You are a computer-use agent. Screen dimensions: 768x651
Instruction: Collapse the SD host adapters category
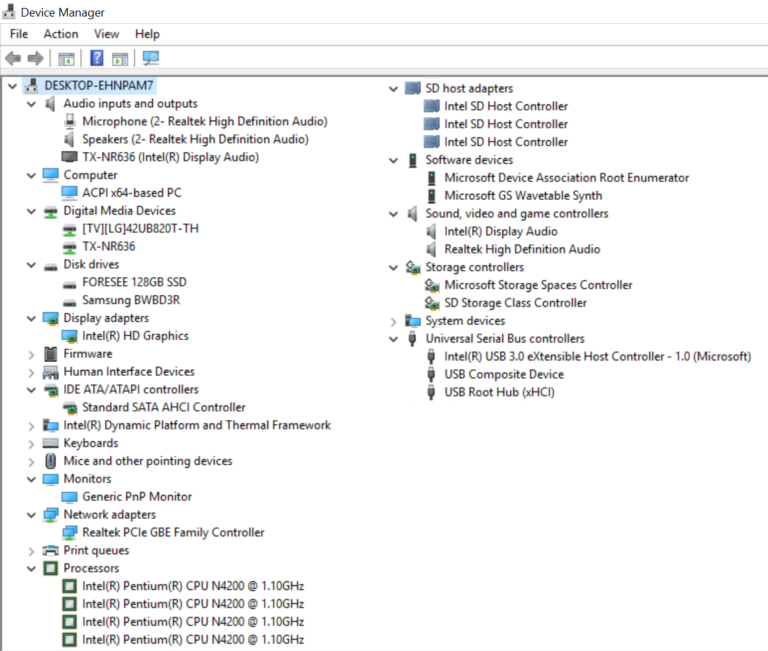[393, 89]
